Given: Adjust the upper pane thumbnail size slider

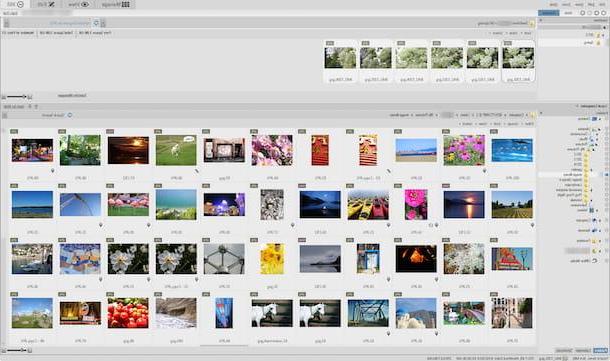Looking at the screenshot, I should (x=16, y=96).
